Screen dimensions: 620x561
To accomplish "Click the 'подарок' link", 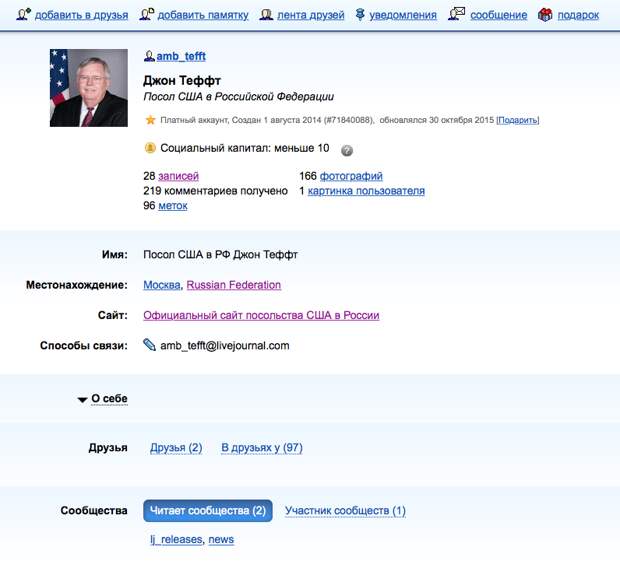I will click(x=578, y=15).
